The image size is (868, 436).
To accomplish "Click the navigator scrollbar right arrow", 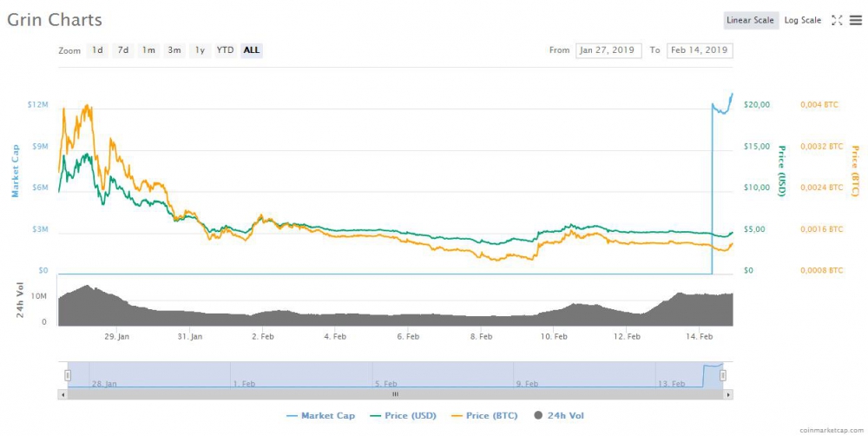I will point(728,394).
